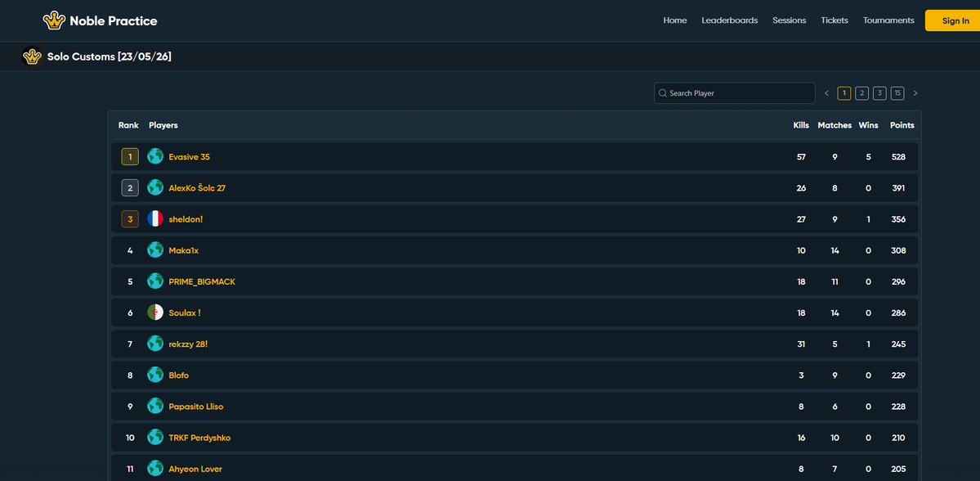Click globe icon next to Evasive 35
Viewport: 980px width, 481px height.
coord(155,156)
